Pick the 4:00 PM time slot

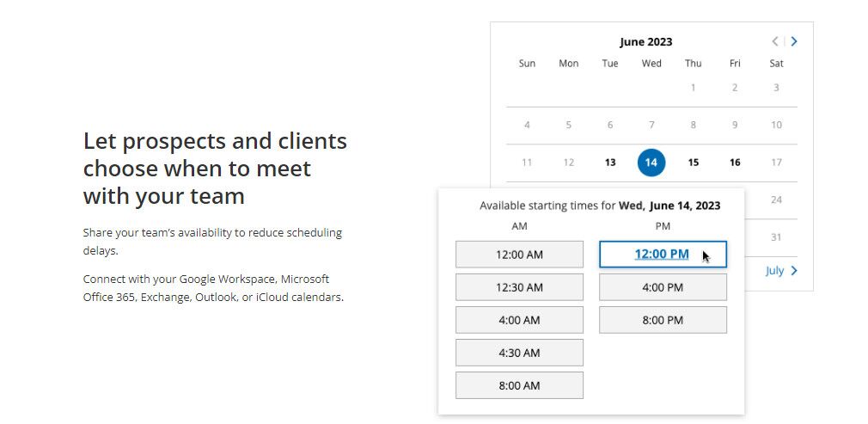pos(663,287)
